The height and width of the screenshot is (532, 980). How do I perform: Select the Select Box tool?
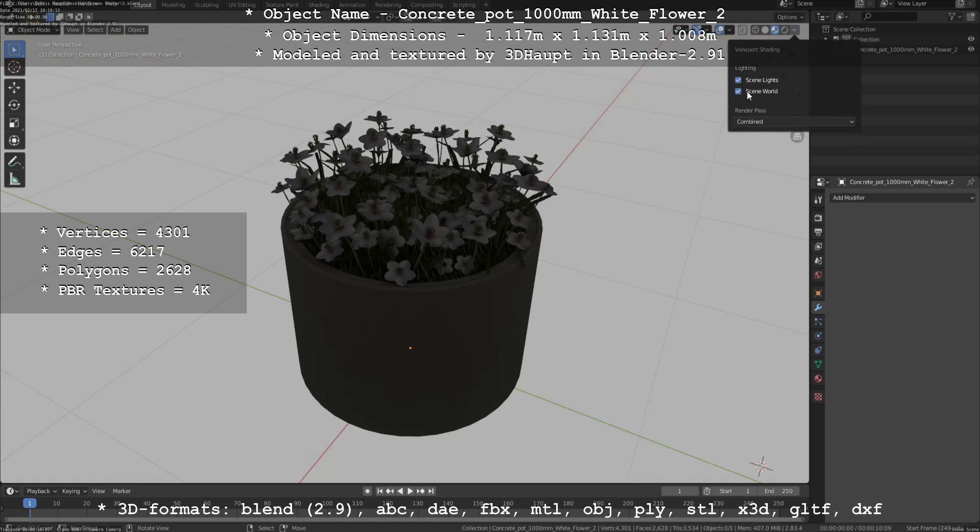(x=15, y=50)
